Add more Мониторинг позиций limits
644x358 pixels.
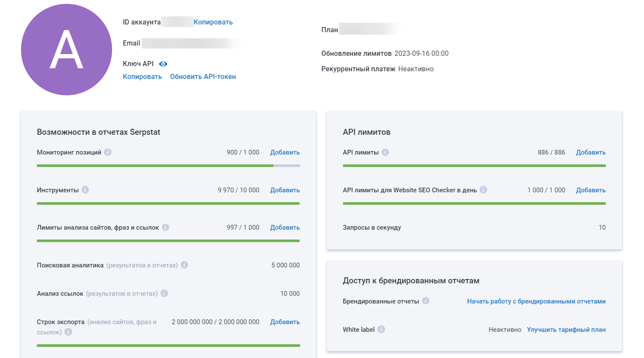point(285,152)
